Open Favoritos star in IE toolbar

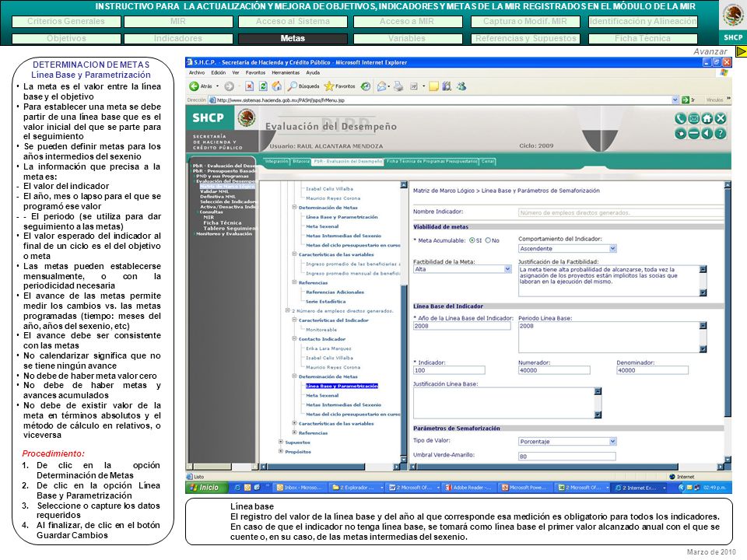[339, 86]
